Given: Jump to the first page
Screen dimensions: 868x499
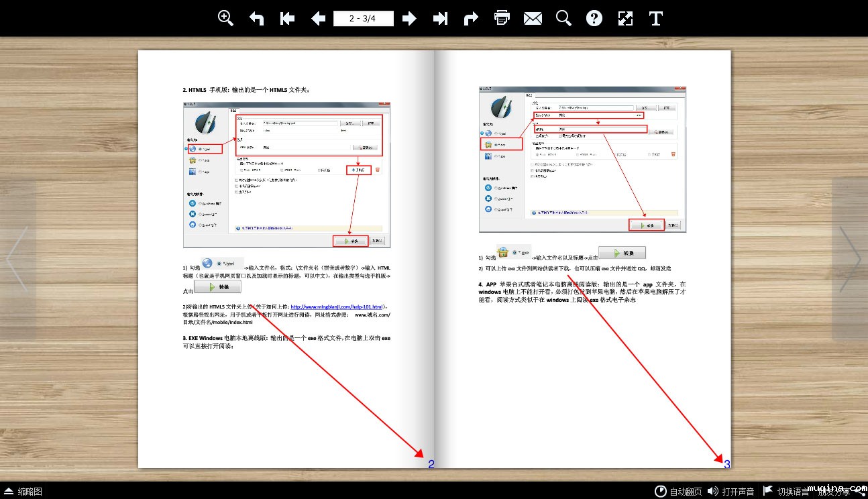Looking at the screenshot, I should [288, 18].
